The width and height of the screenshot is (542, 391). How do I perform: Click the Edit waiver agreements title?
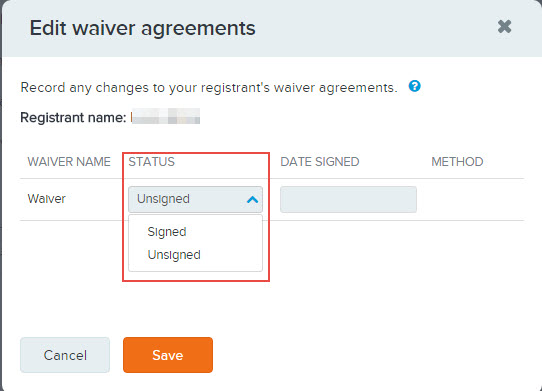142,28
